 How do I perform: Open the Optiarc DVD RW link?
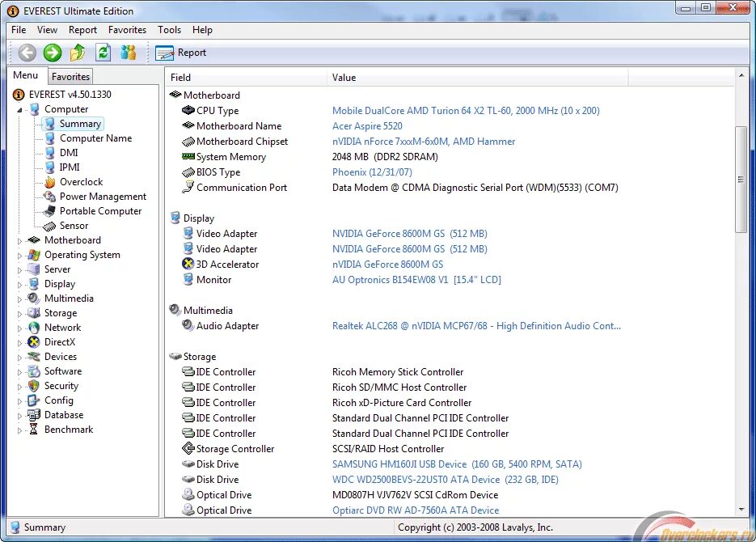pos(416,510)
